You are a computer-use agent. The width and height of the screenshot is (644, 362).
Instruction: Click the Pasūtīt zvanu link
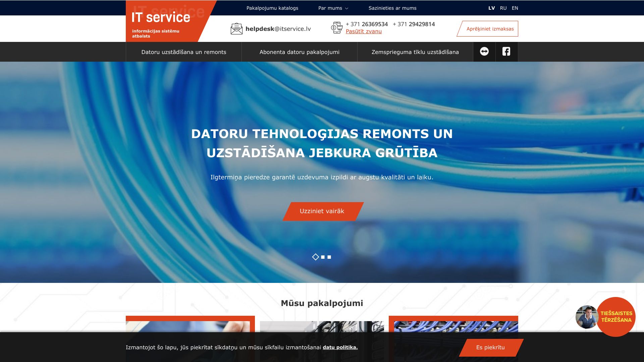pos(364,32)
